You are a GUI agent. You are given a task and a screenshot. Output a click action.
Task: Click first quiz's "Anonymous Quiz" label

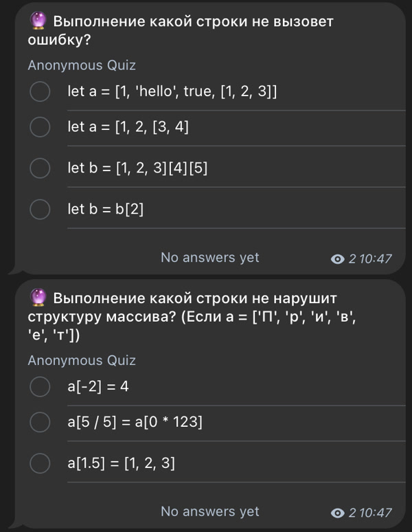point(82,65)
